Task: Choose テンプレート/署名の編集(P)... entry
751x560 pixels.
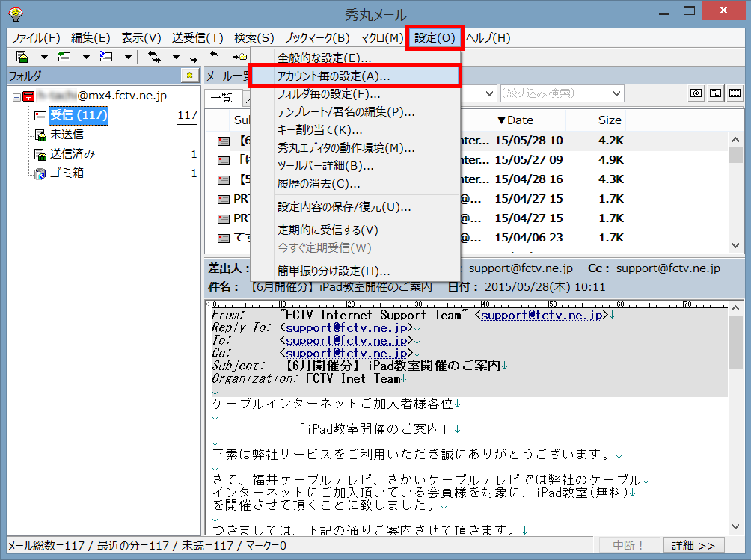Action: [x=355, y=112]
